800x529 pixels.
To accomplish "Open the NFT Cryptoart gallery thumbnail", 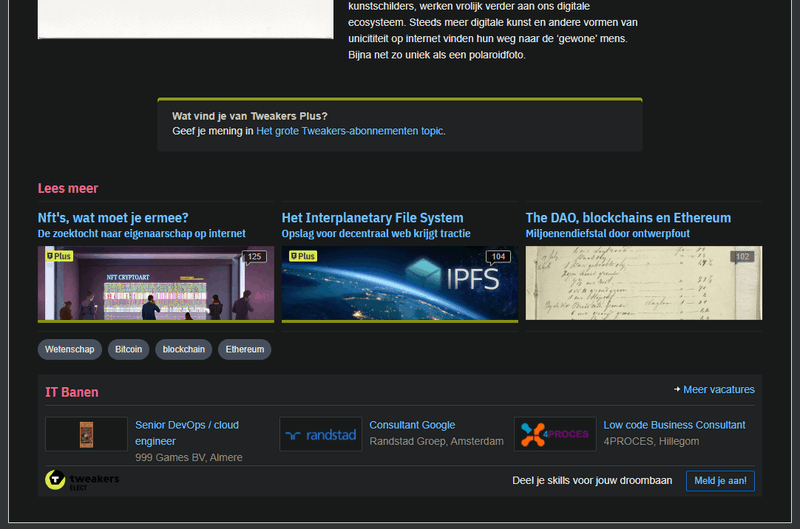I will pos(156,284).
